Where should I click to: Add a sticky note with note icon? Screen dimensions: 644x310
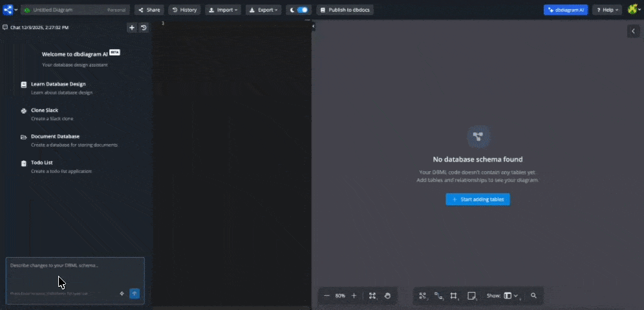click(472, 296)
